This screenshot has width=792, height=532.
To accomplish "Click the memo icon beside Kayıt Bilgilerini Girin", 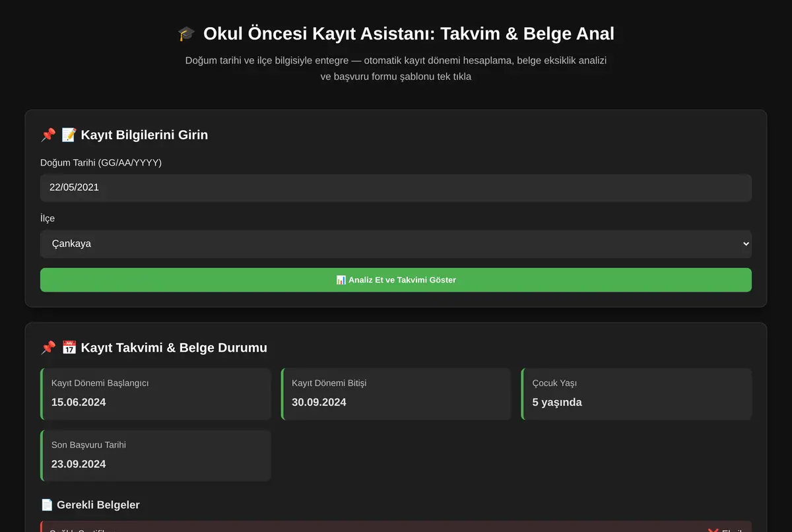I will [69, 135].
